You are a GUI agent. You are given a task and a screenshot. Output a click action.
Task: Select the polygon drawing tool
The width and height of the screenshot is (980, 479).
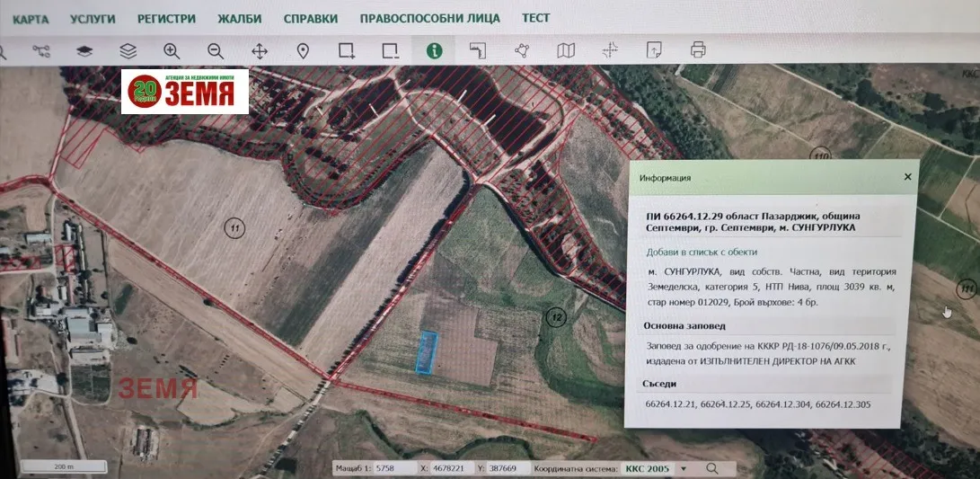522,51
